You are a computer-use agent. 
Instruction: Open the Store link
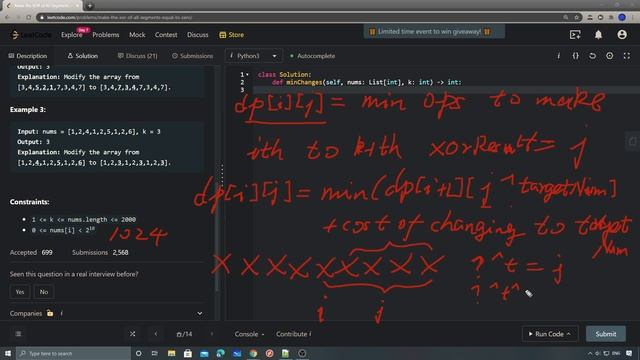click(231, 35)
